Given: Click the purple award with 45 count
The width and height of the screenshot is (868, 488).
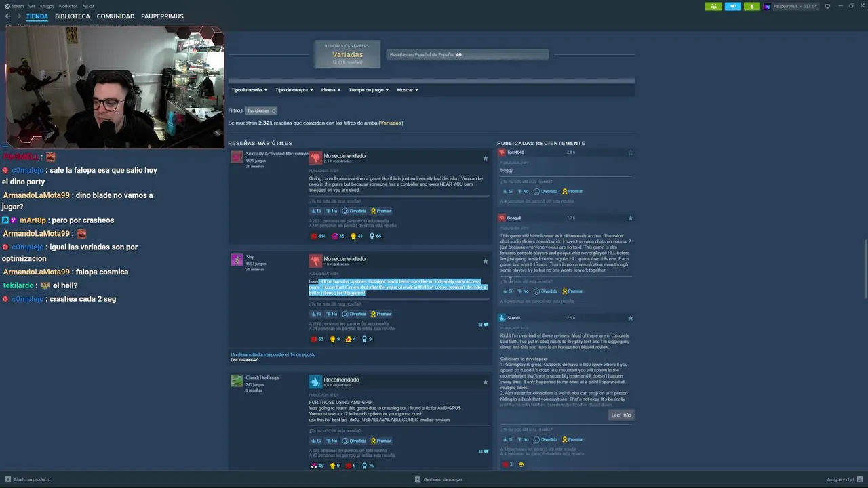Looking at the screenshot, I should point(338,236).
